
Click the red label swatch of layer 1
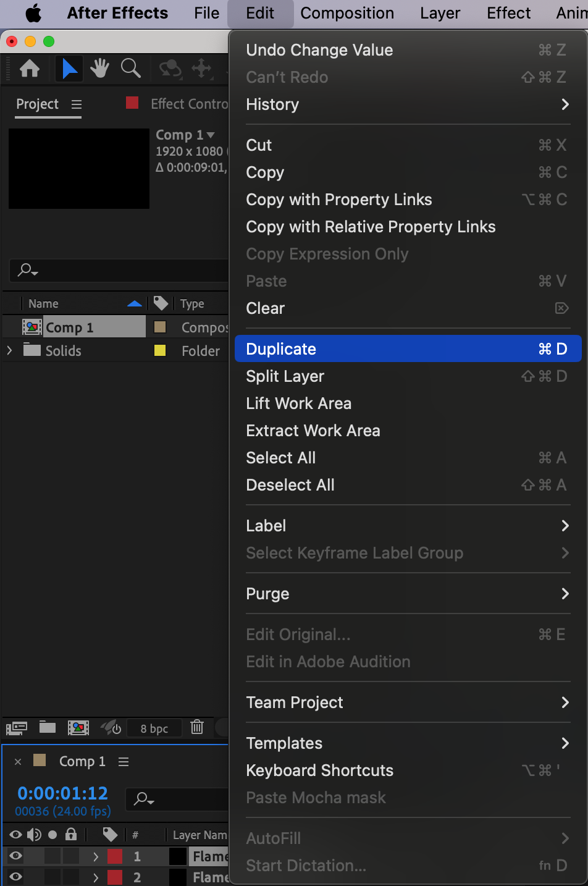[x=115, y=856]
